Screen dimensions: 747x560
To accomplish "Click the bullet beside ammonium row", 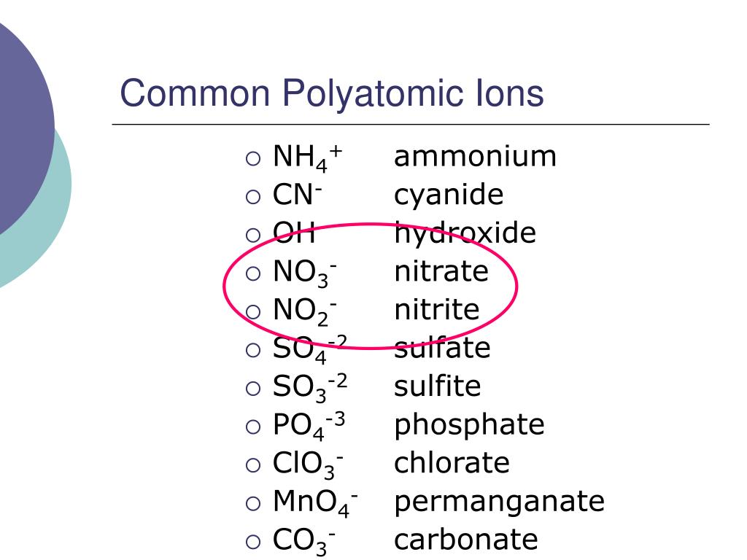I will (253, 158).
